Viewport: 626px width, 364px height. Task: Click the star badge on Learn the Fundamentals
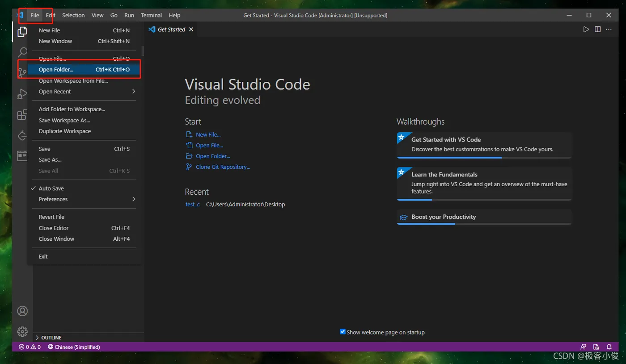click(401, 172)
